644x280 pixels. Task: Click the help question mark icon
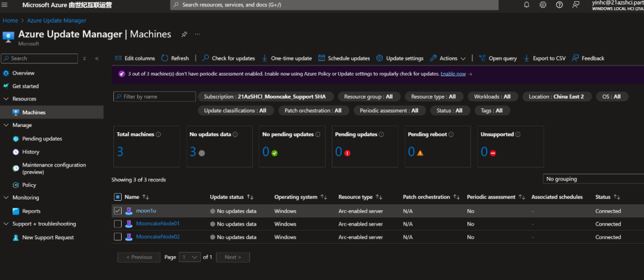click(559, 5)
